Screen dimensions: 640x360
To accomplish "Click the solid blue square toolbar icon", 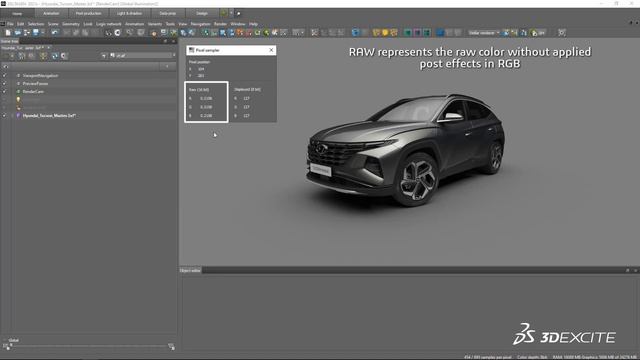I will (x=440, y=33).
